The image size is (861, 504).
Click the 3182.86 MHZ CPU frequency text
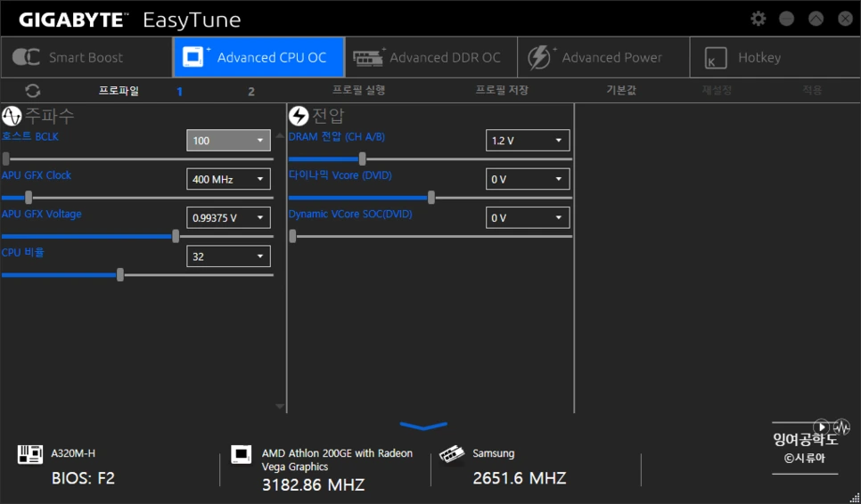click(x=313, y=484)
